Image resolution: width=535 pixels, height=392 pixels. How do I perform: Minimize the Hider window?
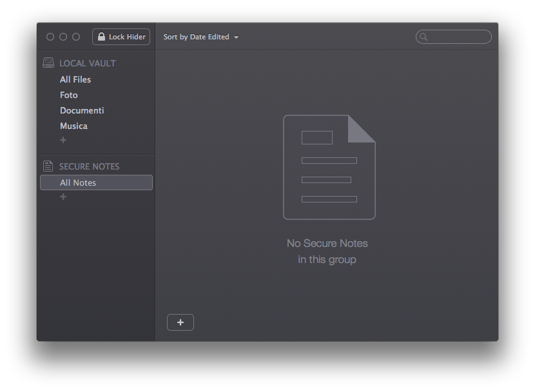[x=63, y=37]
